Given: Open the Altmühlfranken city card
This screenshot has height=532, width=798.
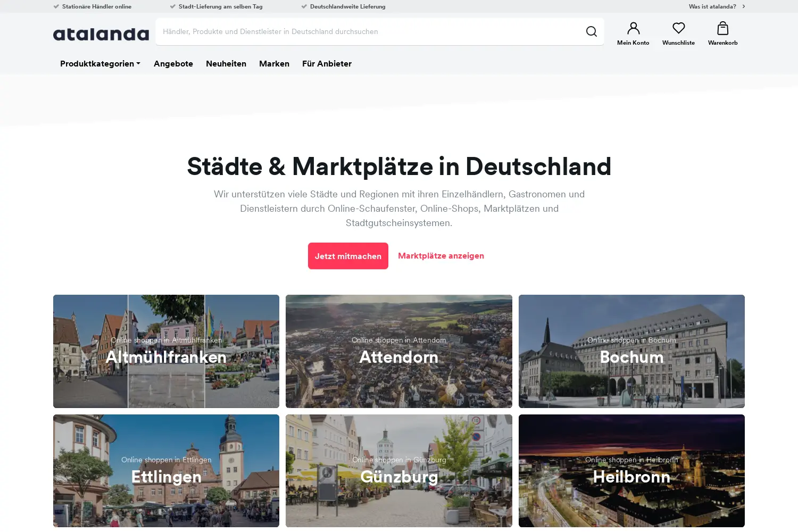Looking at the screenshot, I should pyautogui.click(x=166, y=351).
